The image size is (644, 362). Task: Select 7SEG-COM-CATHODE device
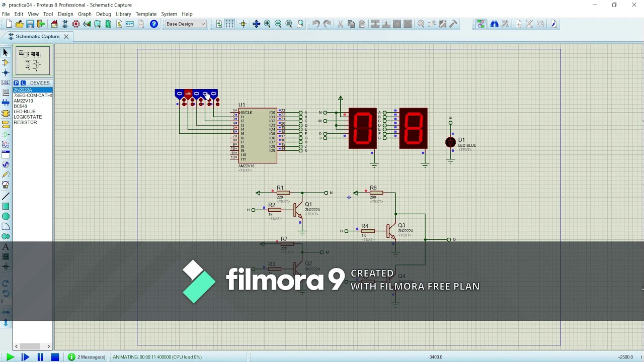click(x=33, y=96)
